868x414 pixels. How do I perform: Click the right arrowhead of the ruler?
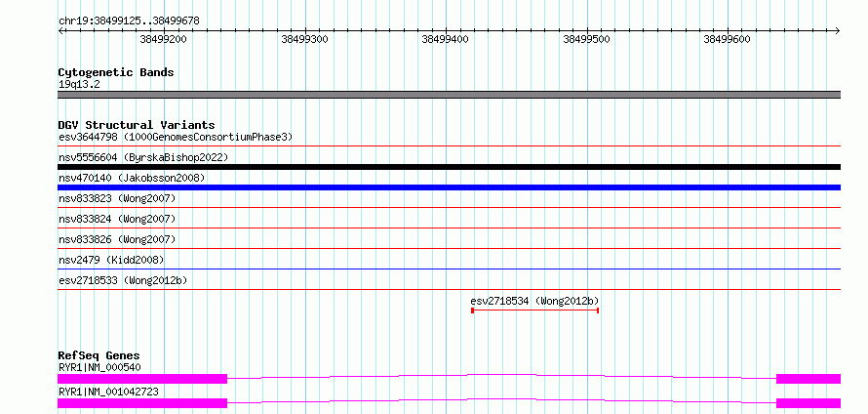[x=838, y=30]
